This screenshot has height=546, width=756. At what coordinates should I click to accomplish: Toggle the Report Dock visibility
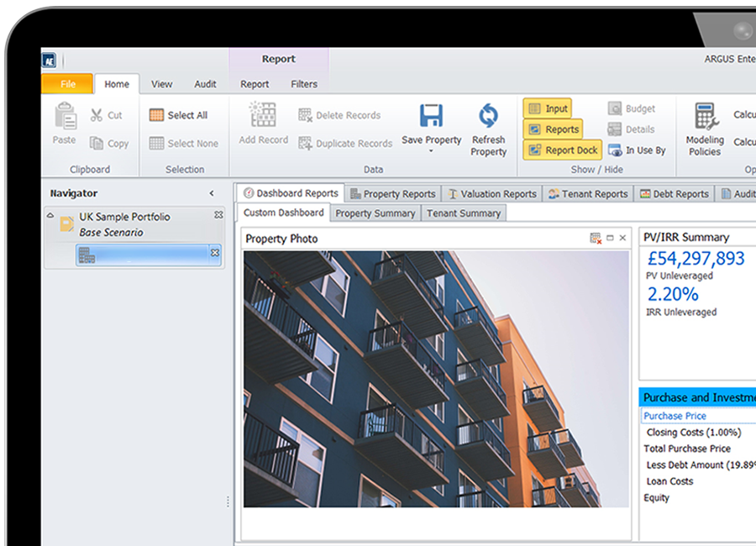coord(561,150)
